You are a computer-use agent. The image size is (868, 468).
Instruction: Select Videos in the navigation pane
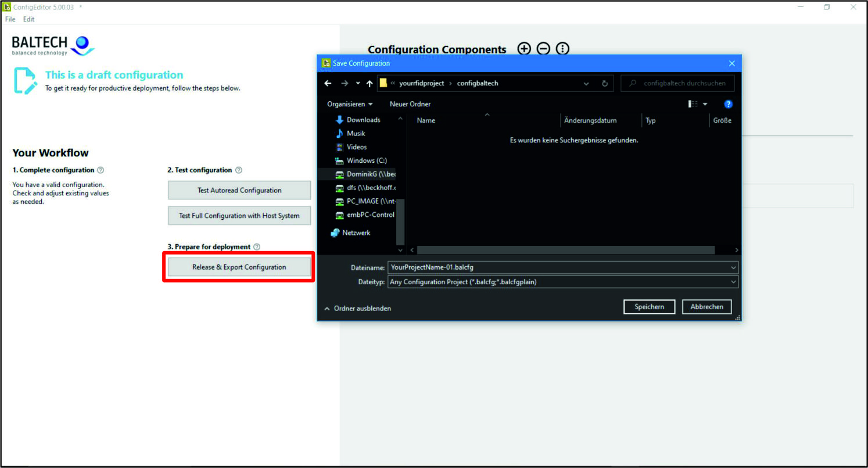(x=351, y=147)
